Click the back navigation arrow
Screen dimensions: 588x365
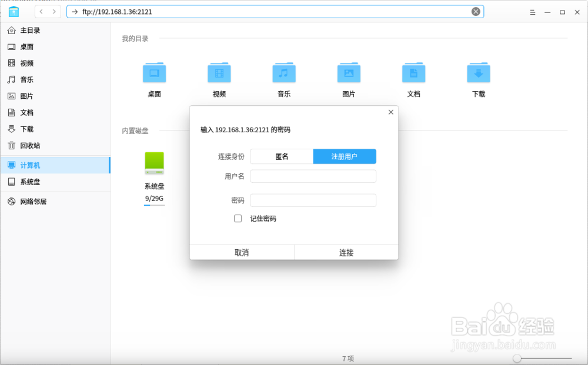40,11
